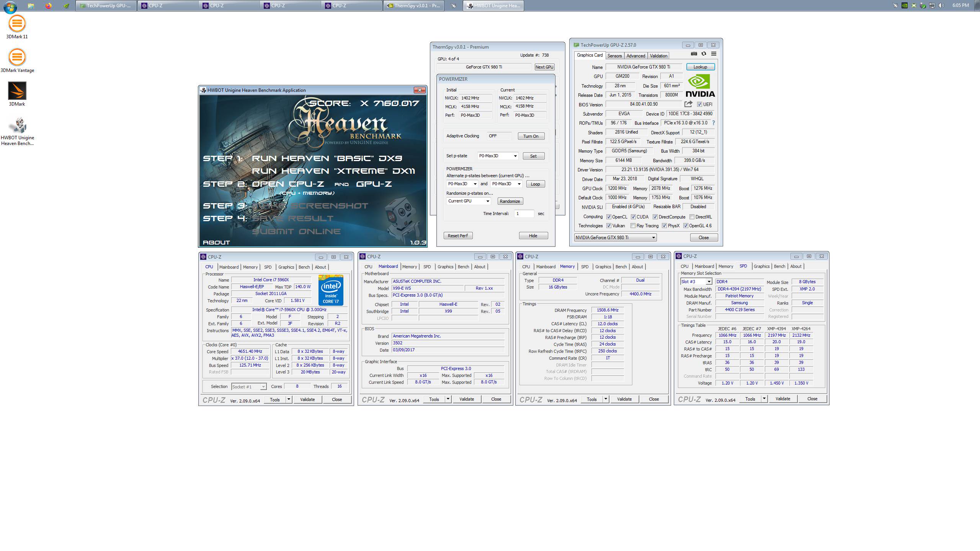The width and height of the screenshot is (980, 551).
Task: Open the 3DMark Vantage desktop shortcut
Action: click(17, 60)
